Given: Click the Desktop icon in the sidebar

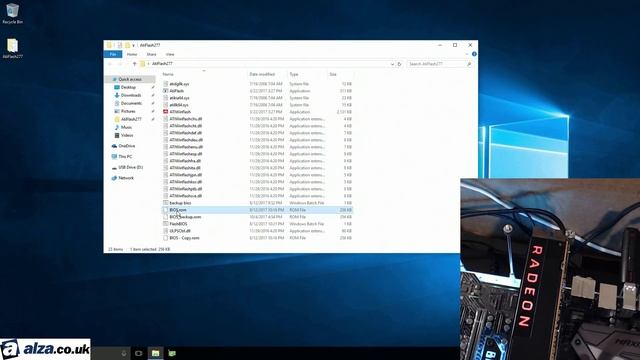Looking at the screenshot, I should point(117,87).
